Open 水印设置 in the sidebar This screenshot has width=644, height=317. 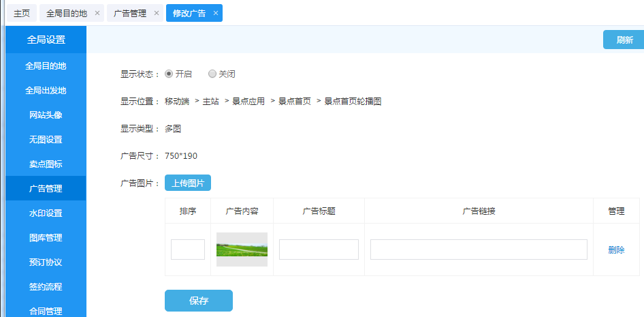(46, 213)
